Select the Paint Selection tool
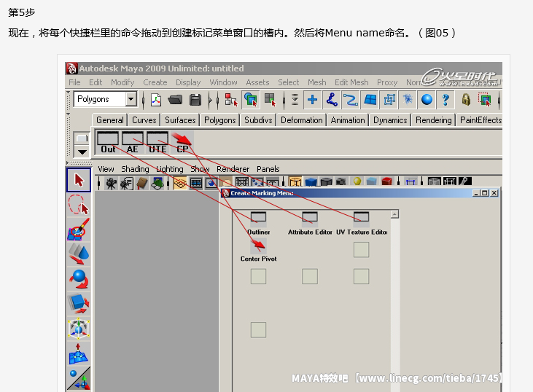Image resolution: width=533 pixels, height=392 pixels. pyautogui.click(x=79, y=230)
